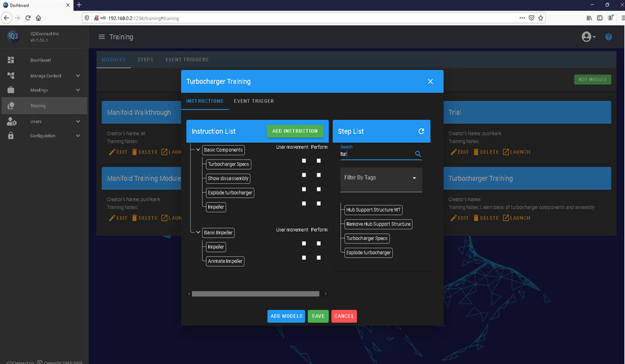Collapse the Basic Impeller instruction
The width and height of the screenshot is (625, 364).
coord(198,232)
